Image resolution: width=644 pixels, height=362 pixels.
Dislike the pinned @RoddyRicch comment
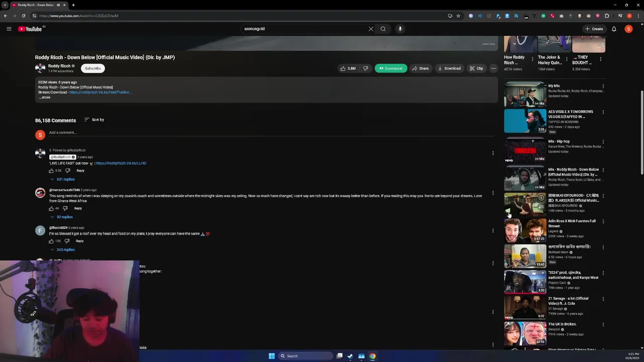68,170
